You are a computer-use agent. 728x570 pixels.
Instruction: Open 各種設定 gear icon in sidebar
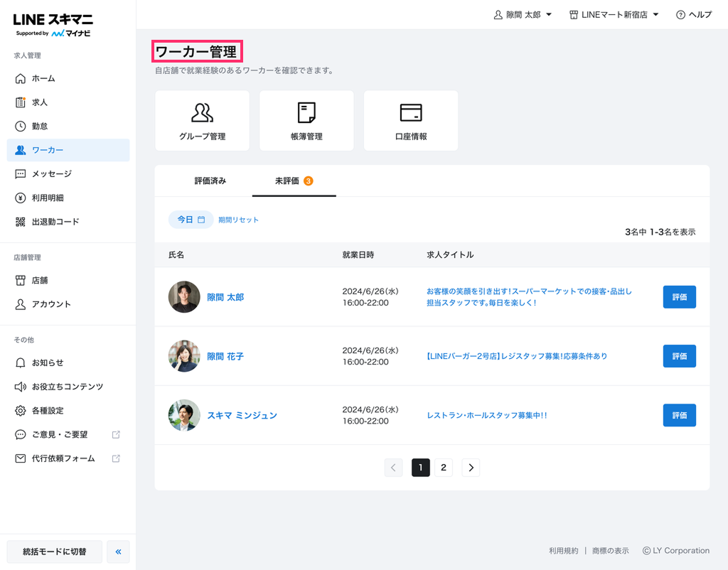tap(21, 411)
